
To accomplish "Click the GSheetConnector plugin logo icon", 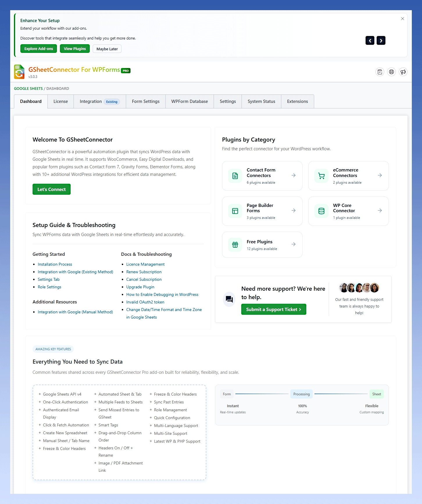I will (19, 72).
